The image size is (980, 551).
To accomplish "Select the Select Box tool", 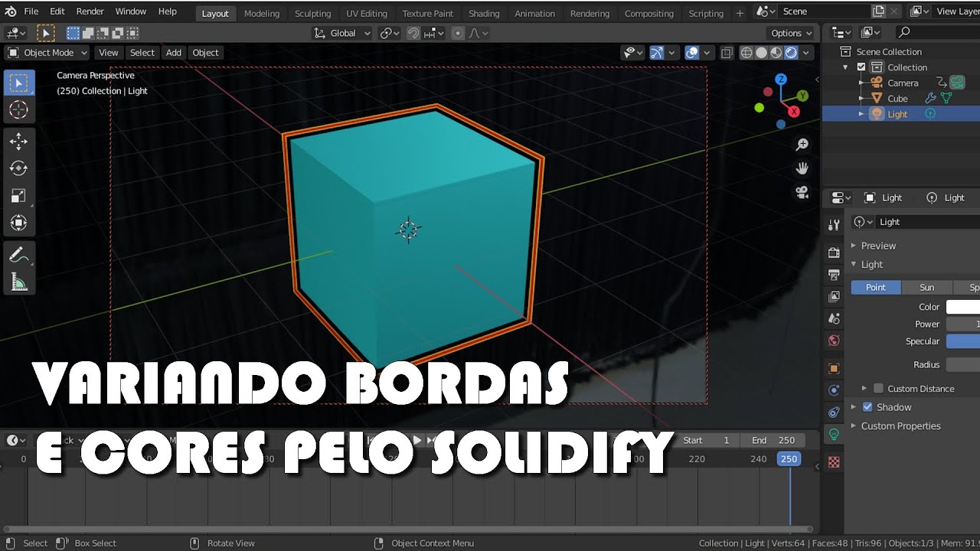I will coord(19,83).
